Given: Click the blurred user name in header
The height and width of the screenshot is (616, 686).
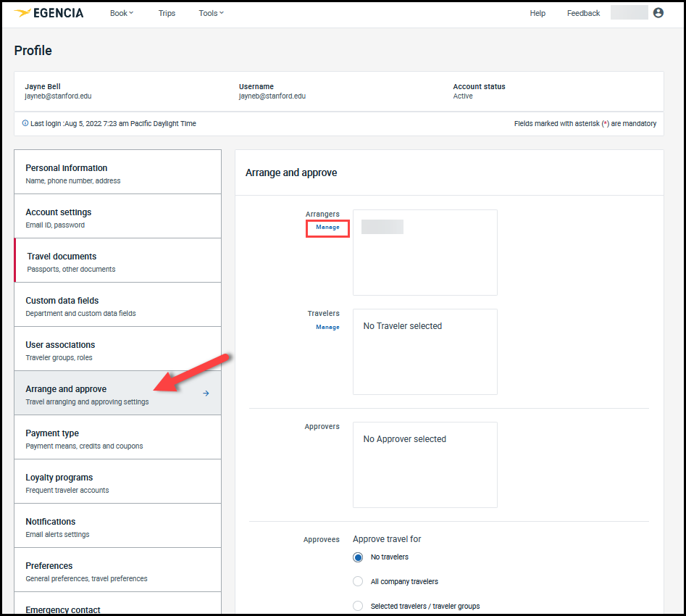Looking at the screenshot, I should click(x=629, y=12).
